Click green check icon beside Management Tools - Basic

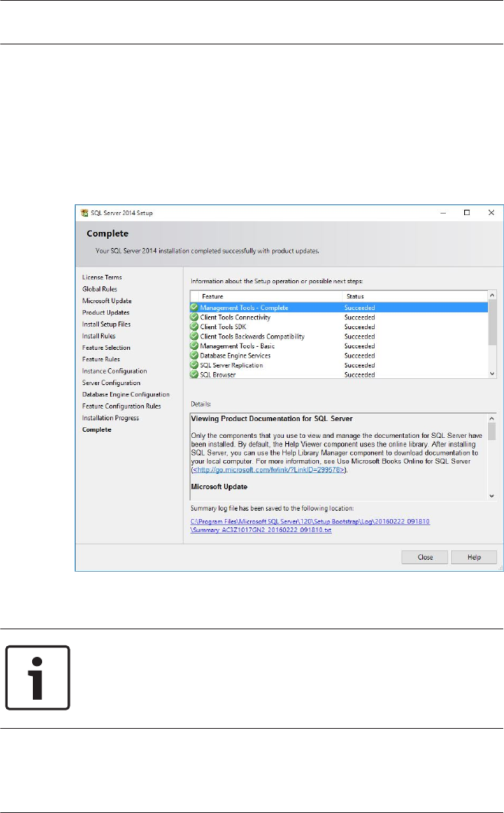194,346
